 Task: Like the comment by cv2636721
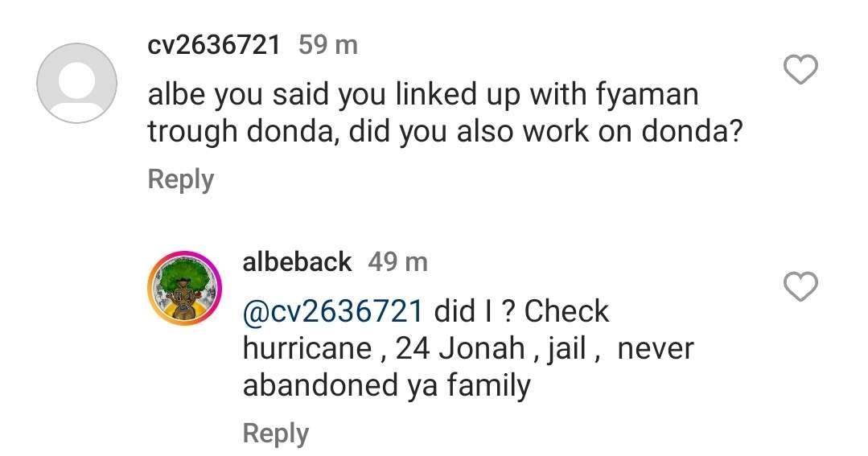pos(800,71)
